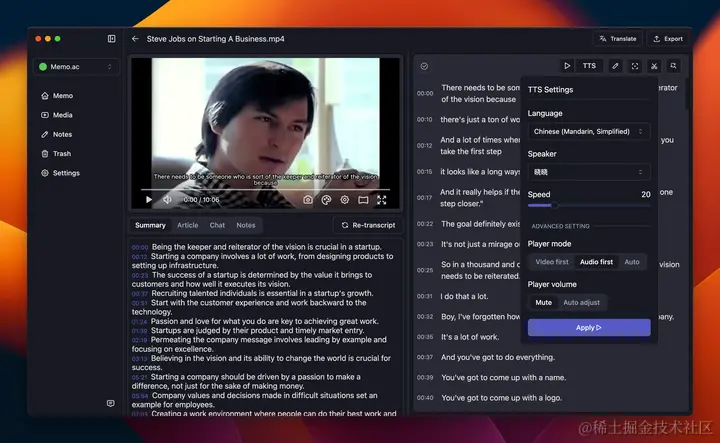Click the scissors cut icon
Screen dimensions: 720x443
[x=654, y=66]
